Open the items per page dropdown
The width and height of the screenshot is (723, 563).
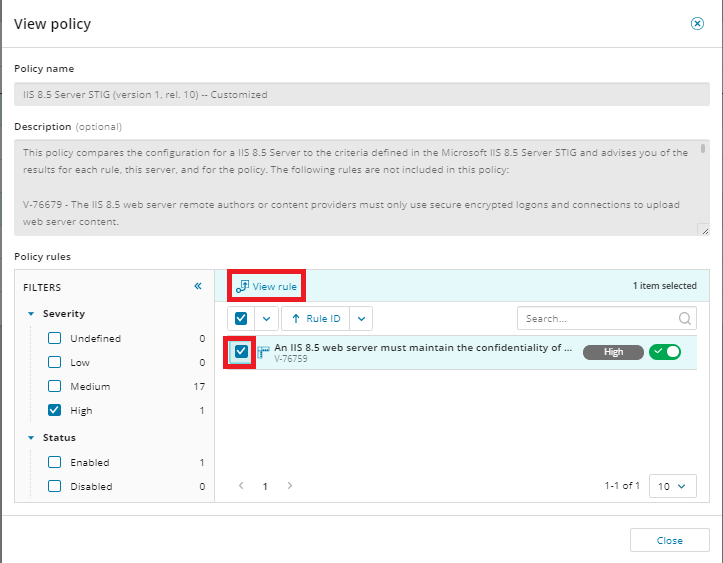click(x=672, y=486)
